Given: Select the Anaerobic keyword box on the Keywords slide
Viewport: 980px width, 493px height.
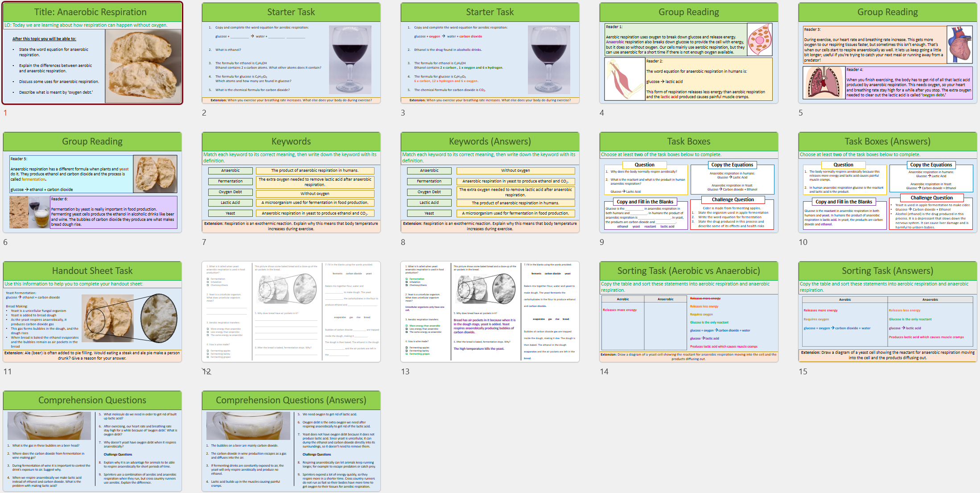Looking at the screenshot, I should 230,170.
